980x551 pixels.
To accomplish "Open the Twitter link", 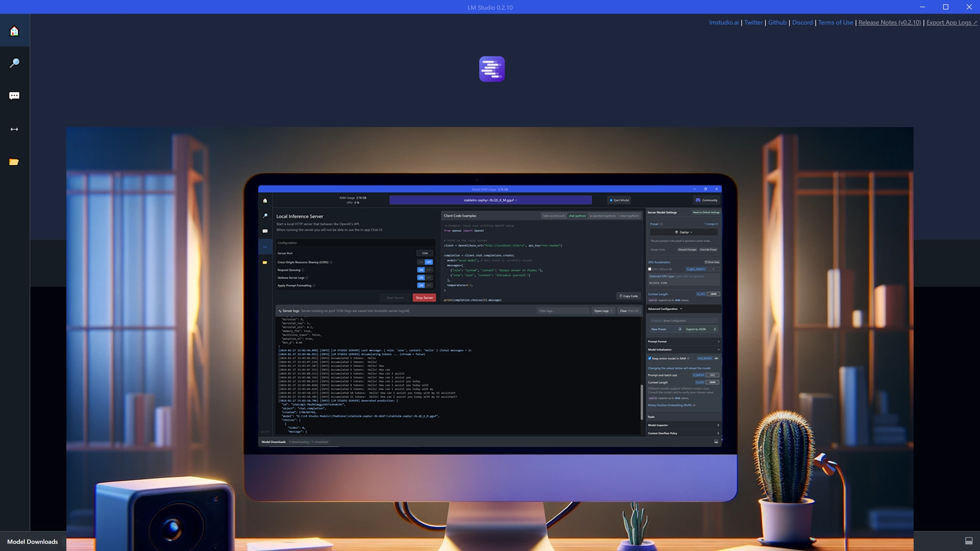I will click(x=753, y=22).
